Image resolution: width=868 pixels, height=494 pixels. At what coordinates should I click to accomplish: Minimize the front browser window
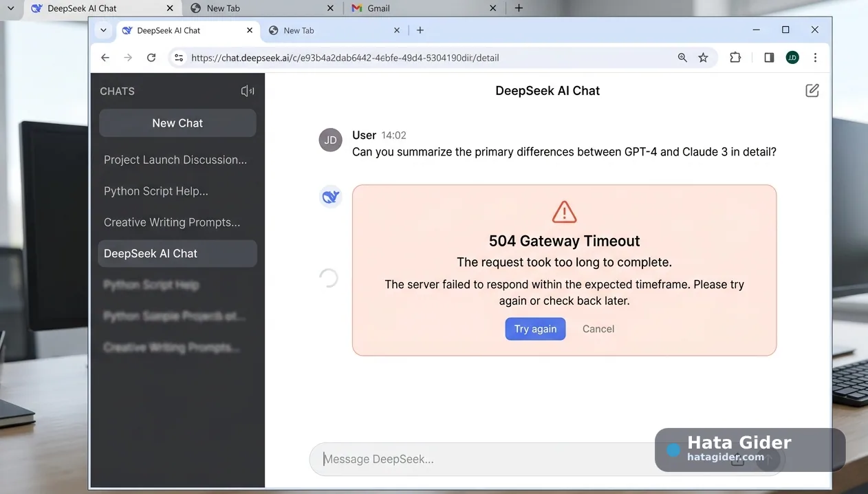[757, 30]
